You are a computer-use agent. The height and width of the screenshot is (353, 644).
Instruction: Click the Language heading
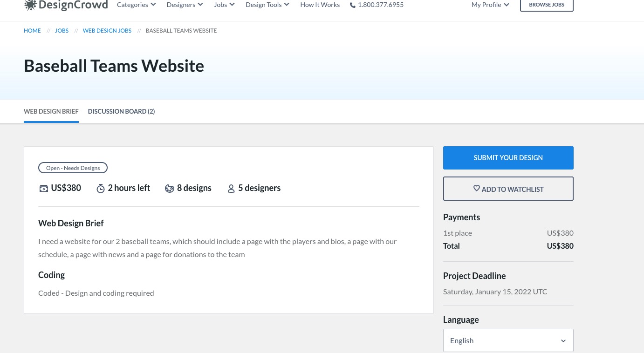click(461, 319)
